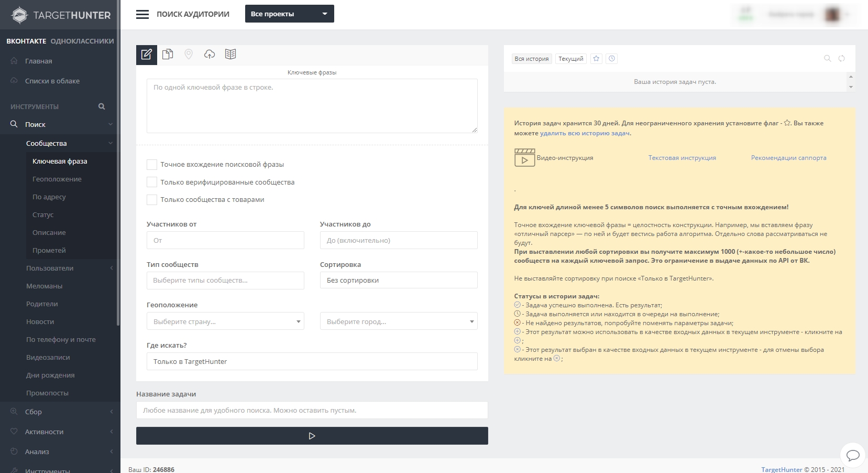Open Текстовая инструкция link
This screenshot has height=473, width=868.
coord(682,158)
